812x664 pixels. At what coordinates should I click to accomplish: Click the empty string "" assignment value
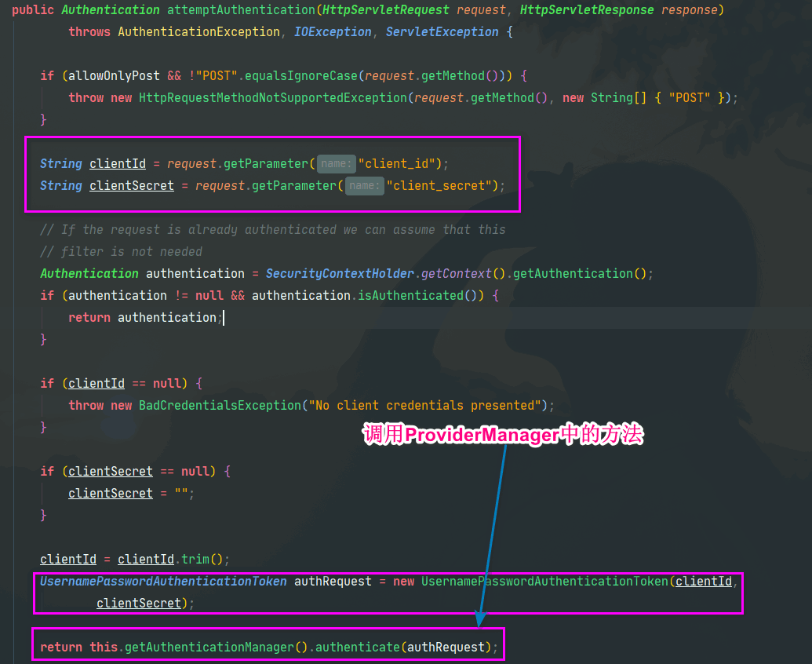181,494
